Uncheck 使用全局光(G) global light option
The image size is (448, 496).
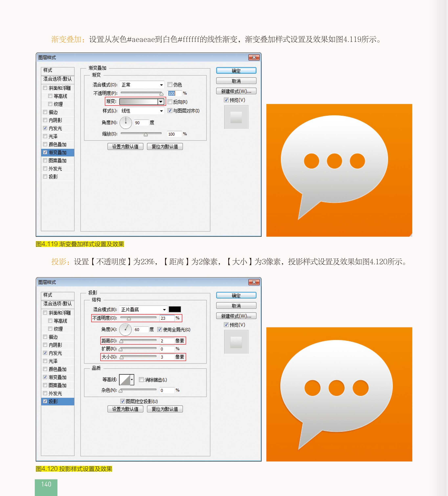click(160, 329)
